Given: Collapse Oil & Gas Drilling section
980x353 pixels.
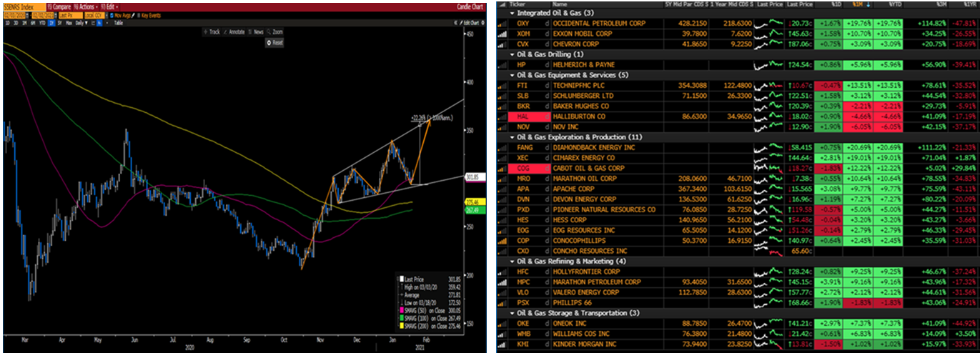Looking at the screenshot, I should [512, 54].
